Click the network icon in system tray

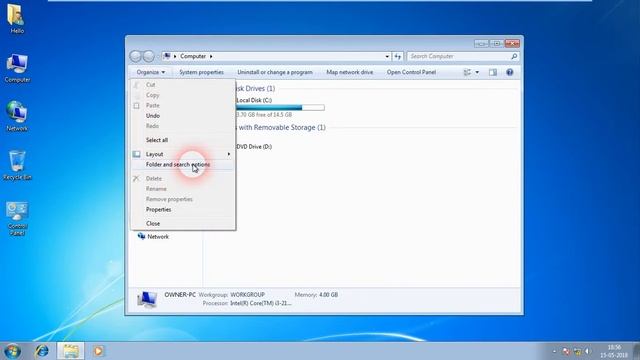pos(577,351)
